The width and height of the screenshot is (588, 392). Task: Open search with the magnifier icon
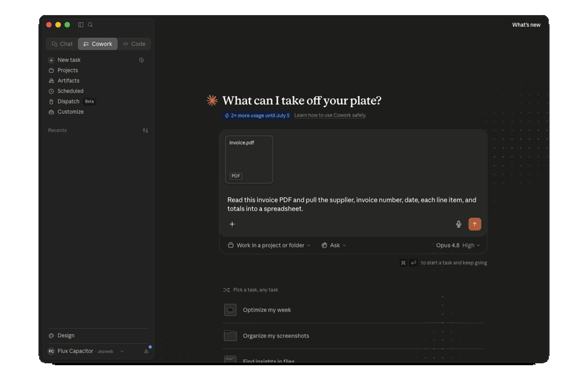tap(90, 25)
